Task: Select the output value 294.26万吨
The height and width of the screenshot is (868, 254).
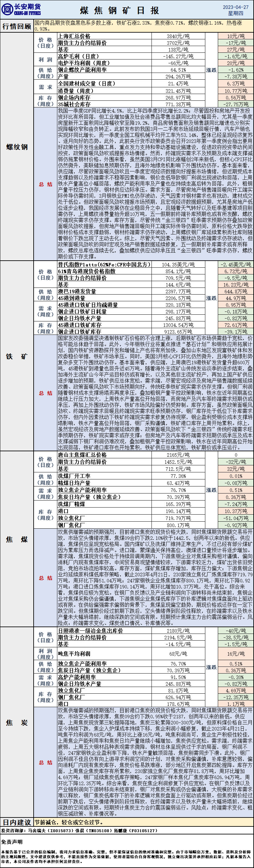Action: tap(178, 76)
